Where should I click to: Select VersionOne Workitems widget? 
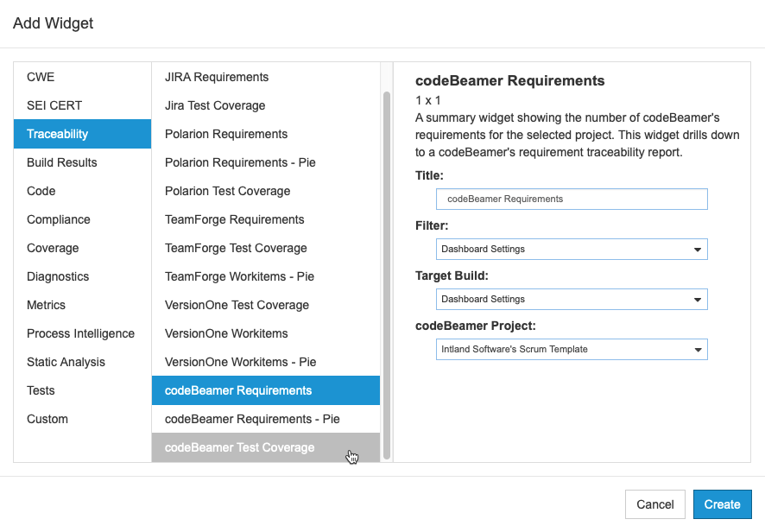pos(266,333)
